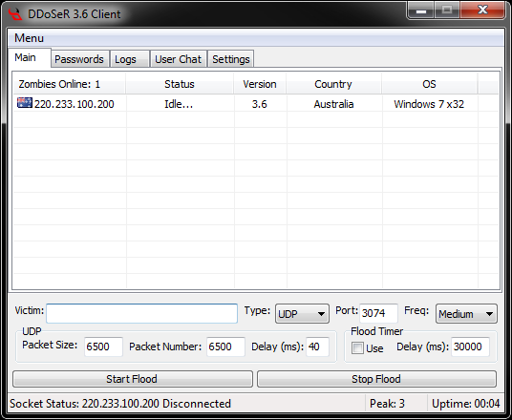Open the Type dropdown showing UDP
Viewport: 512px width, 420px height.
click(x=302, y=314)
